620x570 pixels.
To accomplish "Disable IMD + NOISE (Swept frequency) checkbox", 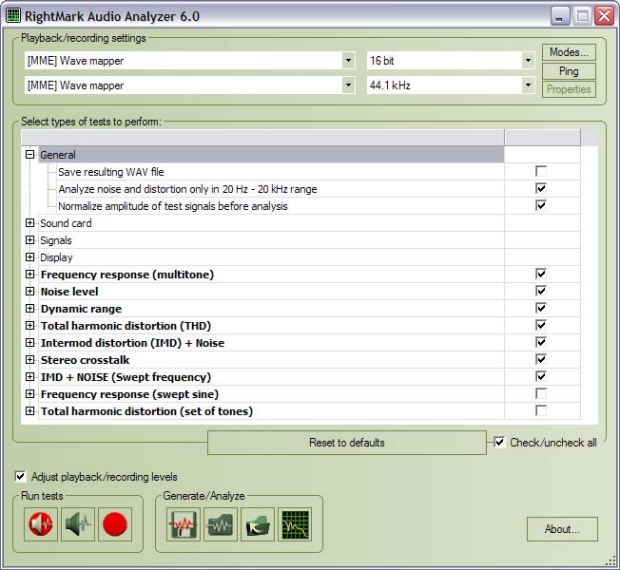I will 541,376.
